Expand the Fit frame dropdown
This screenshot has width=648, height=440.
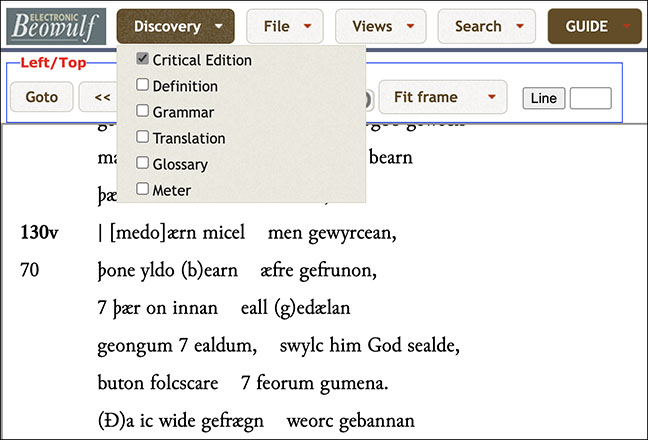443,97
